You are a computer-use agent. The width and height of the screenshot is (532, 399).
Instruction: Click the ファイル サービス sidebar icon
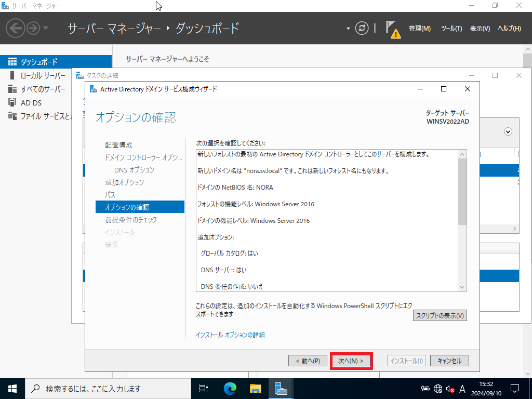tap(12, 116)
